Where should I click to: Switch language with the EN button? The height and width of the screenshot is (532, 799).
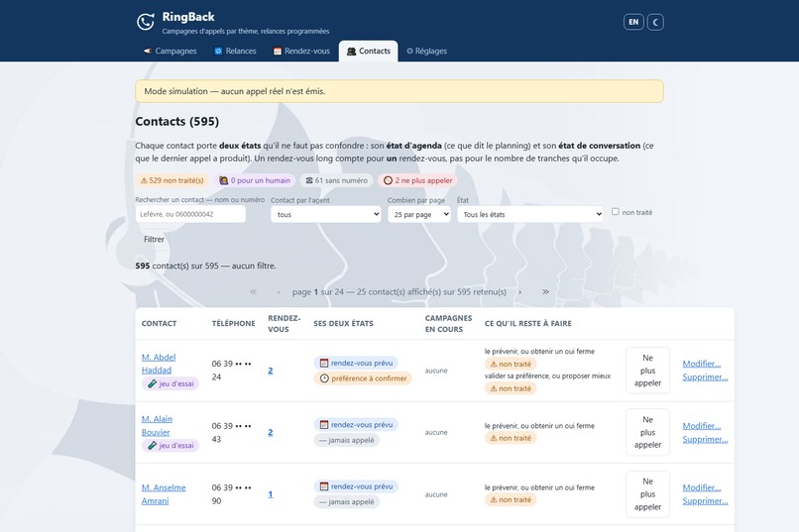coord(633,22)
